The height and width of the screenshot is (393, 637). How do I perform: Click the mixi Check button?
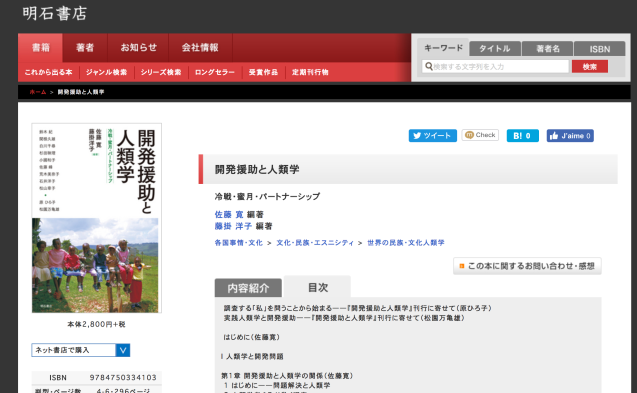(x=480, y=135)
